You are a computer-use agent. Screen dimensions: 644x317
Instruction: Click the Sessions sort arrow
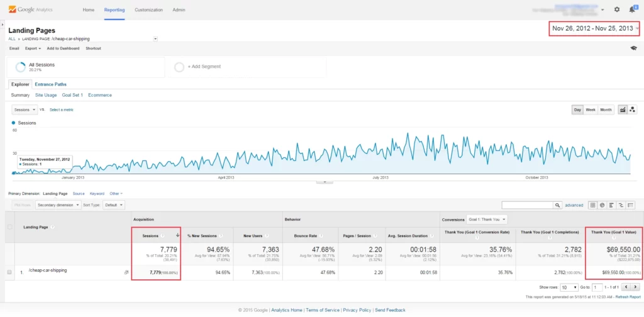click(177, 235)
